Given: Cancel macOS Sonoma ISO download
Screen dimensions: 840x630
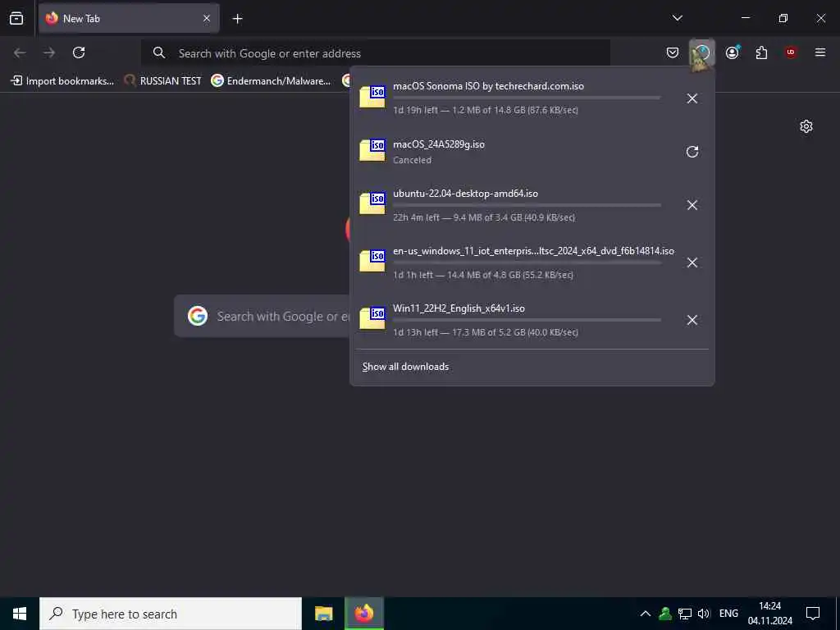Looking at the screenshot, I should pyautogui.click(x=692, y=98).
